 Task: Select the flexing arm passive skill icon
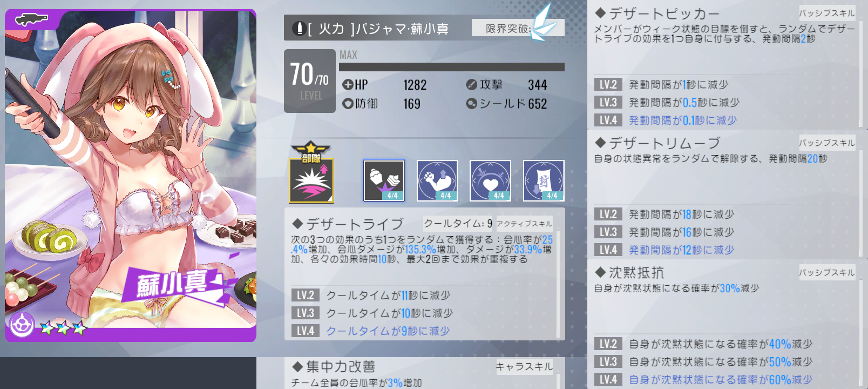tap(437, 180)
